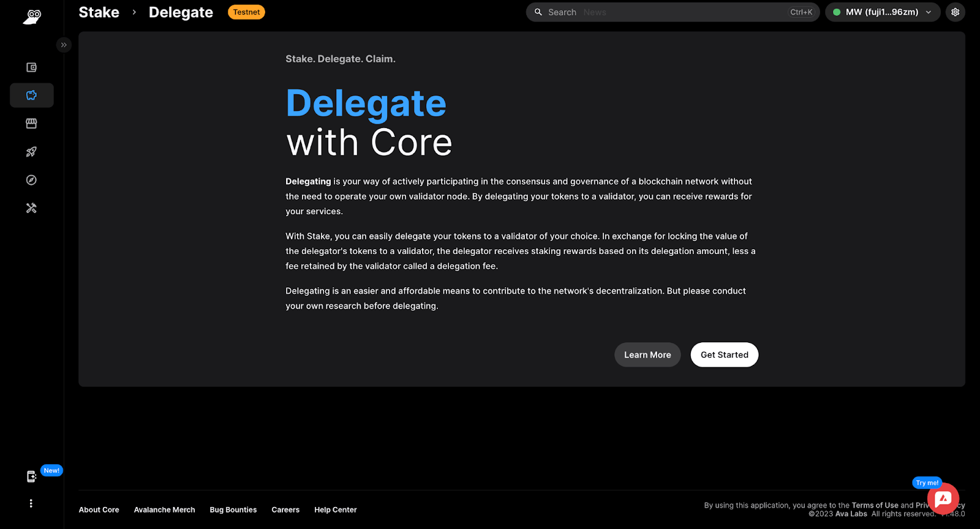Select the Stake piggy bank sidebar icon
The image size is (980, 529).
[32, 96]
